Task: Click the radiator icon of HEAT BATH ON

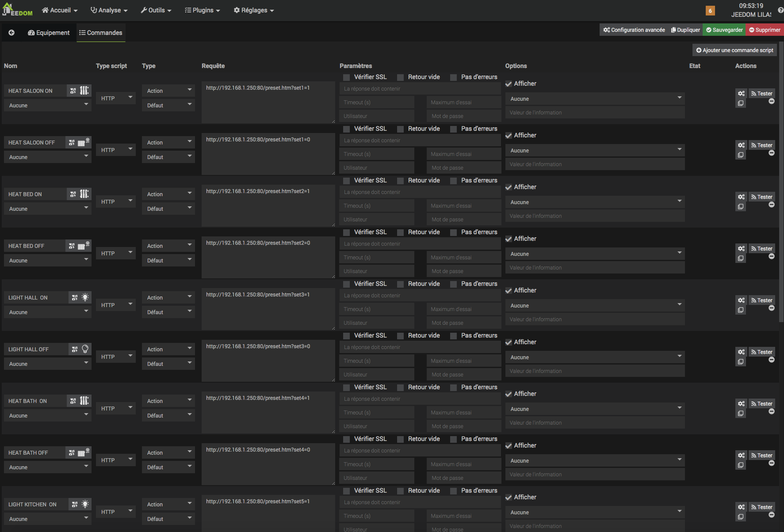Action: (84, 401)
